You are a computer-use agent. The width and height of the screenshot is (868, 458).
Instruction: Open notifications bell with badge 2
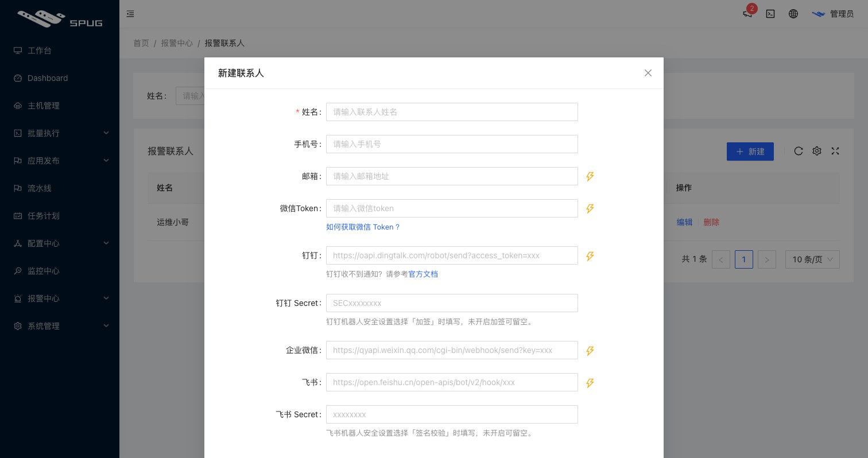tap(747, 14)
